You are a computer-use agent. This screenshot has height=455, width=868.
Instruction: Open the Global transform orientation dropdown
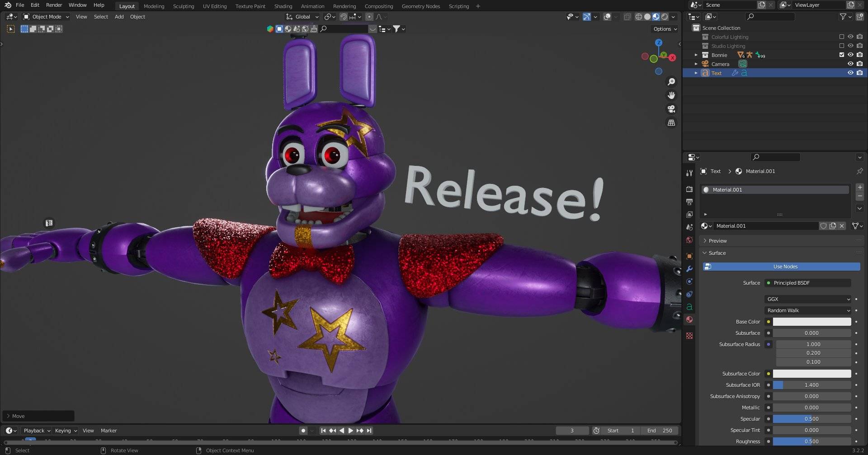click(302, 17)
